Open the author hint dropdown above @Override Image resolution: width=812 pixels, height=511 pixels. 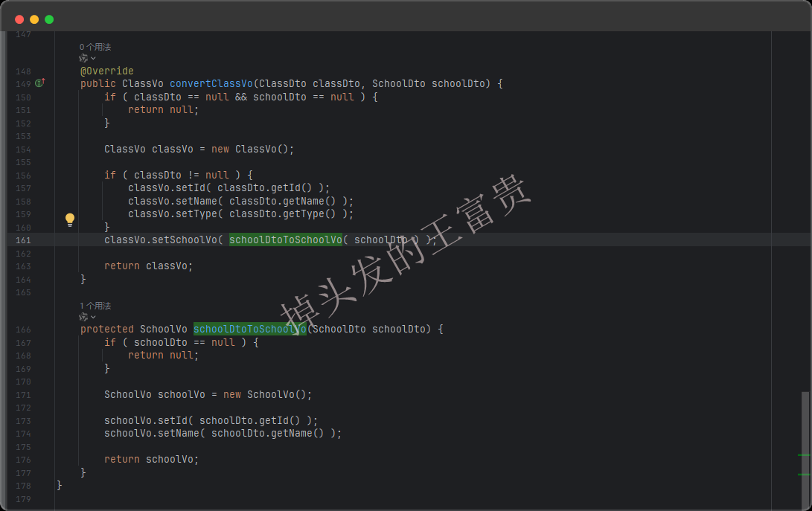[87, 59]
